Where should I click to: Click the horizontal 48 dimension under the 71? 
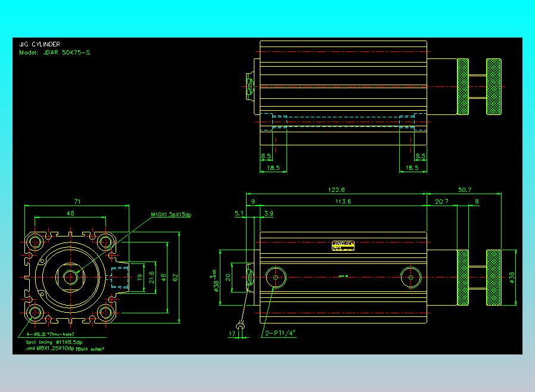pyautogui.click(x=70, y=213)
